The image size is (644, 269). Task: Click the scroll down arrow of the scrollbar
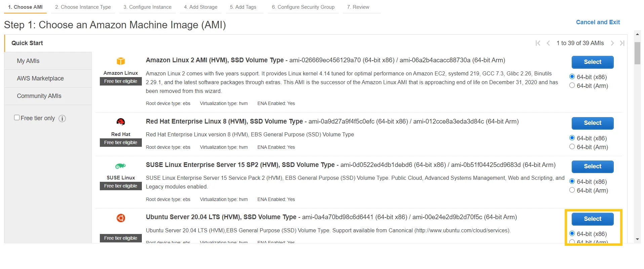pyautogui.click(x=637, y=239)
